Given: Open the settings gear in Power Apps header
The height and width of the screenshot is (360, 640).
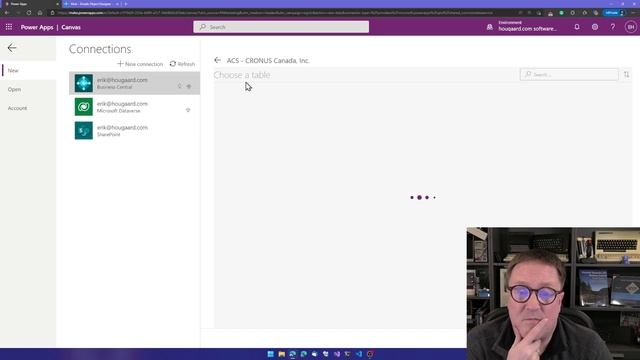Looking at the screenshot, I should coord(595,27).
